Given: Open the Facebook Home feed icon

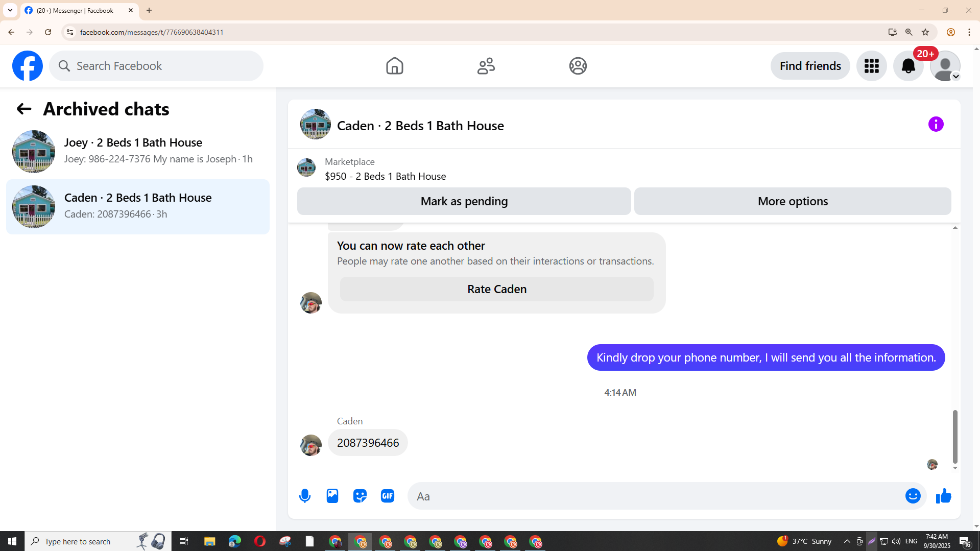Looking at the screenshot, I should [x=394, y=66].
